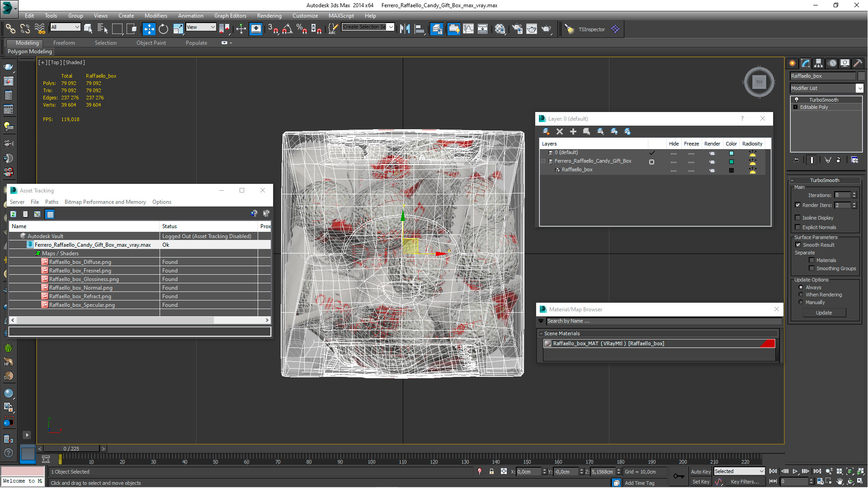Click the Bind to Space Warp icon
Screen dimensions: 868x488
click(40, 29)
